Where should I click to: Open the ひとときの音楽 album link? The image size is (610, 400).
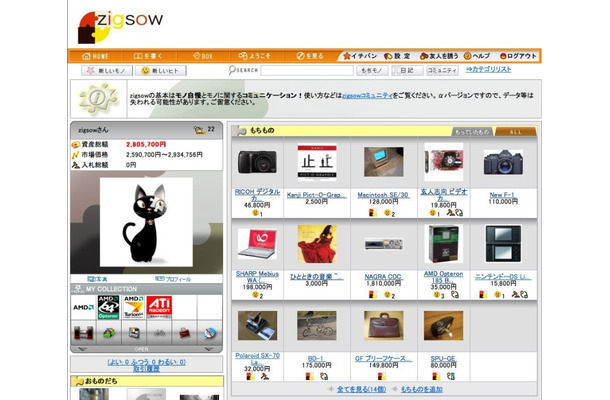316,277
